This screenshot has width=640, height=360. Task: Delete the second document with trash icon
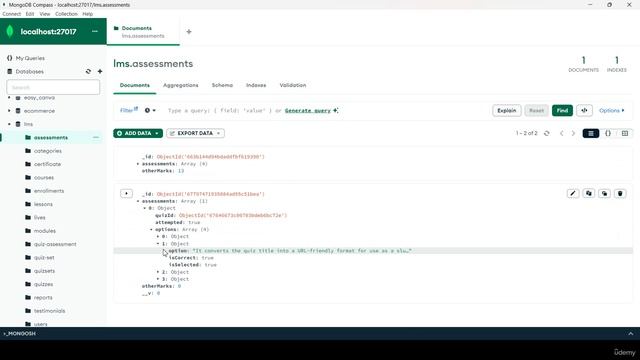point(620,193)
